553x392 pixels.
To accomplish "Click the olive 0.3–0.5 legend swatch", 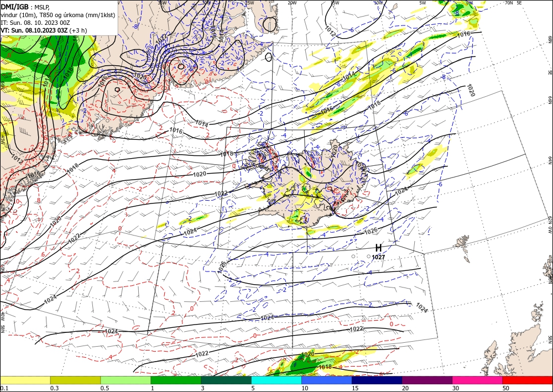I will [x=75, y=380].
